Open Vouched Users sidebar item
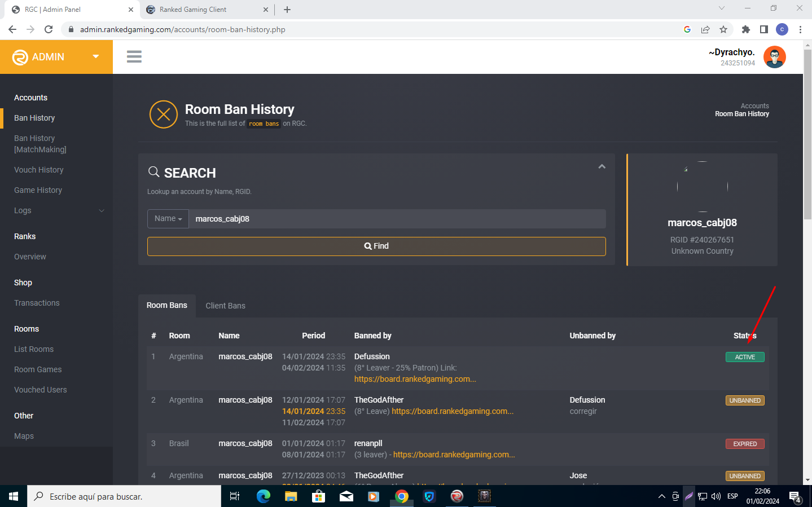Screen dimensions: 812x507 (40, 390)
